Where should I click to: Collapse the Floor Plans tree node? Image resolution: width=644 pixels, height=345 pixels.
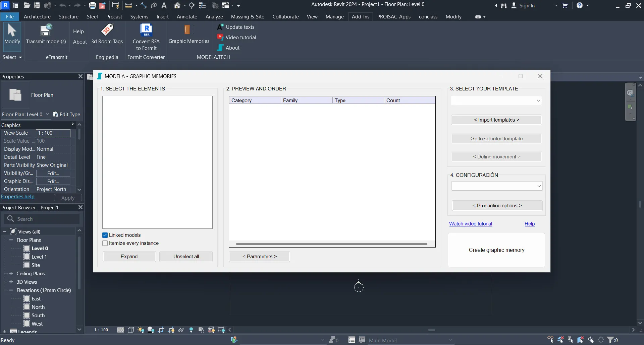pos(11,240)
